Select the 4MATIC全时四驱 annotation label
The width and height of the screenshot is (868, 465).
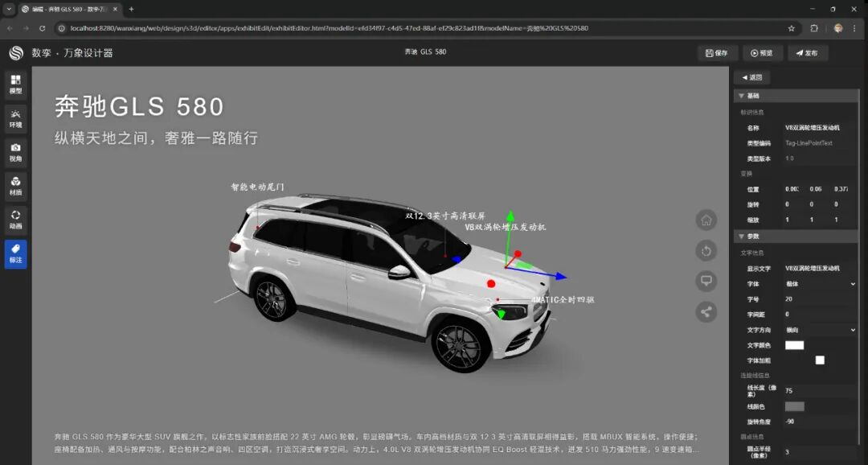click(x=563, y=300)
